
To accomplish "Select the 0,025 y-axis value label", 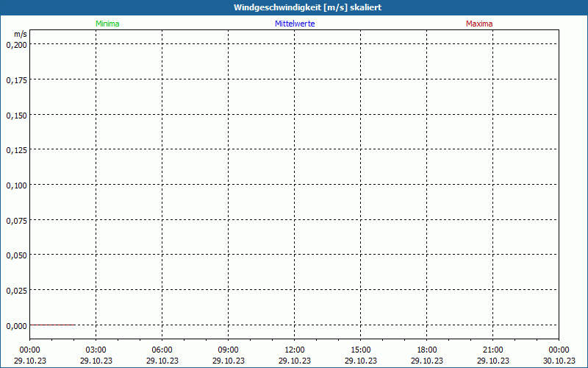I will point(16,290).
